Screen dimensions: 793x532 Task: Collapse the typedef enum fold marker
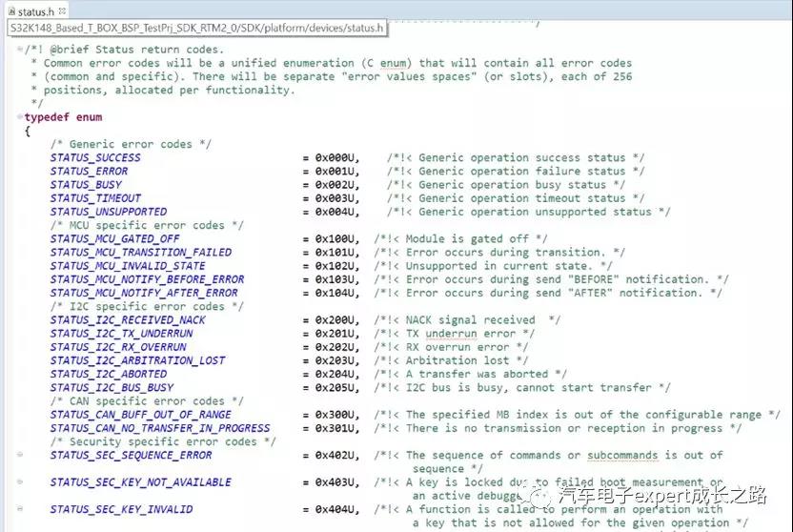point(20,117)
